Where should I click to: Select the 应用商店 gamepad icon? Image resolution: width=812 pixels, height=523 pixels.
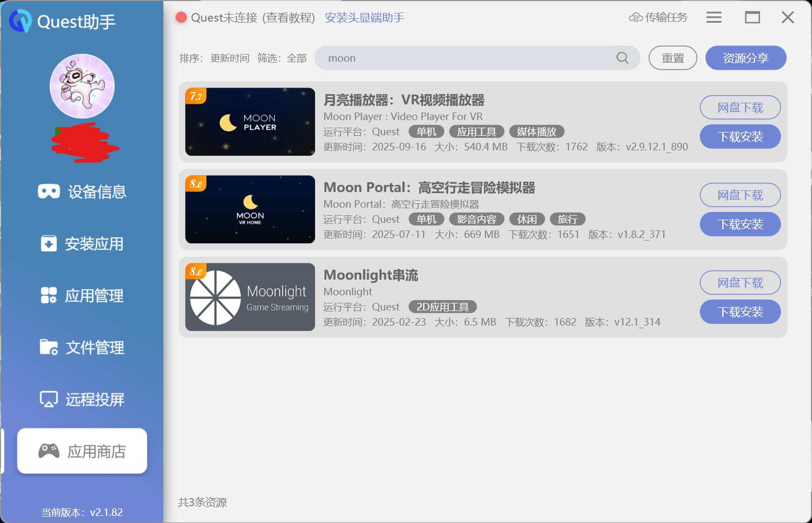point(49,451)
